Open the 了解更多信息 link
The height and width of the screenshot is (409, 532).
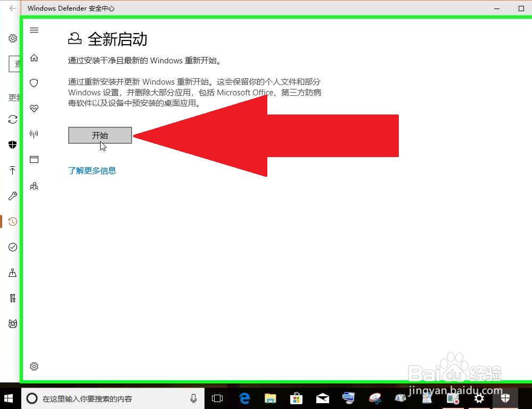tap(92, 171)
